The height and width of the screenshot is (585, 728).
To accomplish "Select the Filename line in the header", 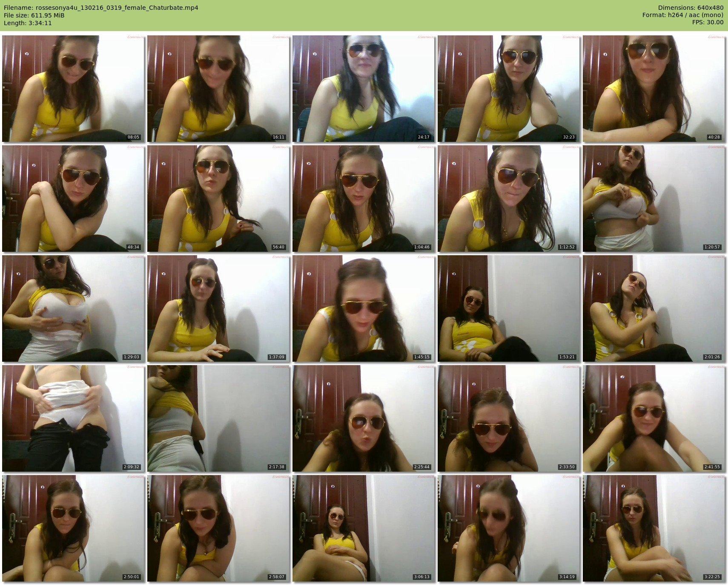I will 101,8.
